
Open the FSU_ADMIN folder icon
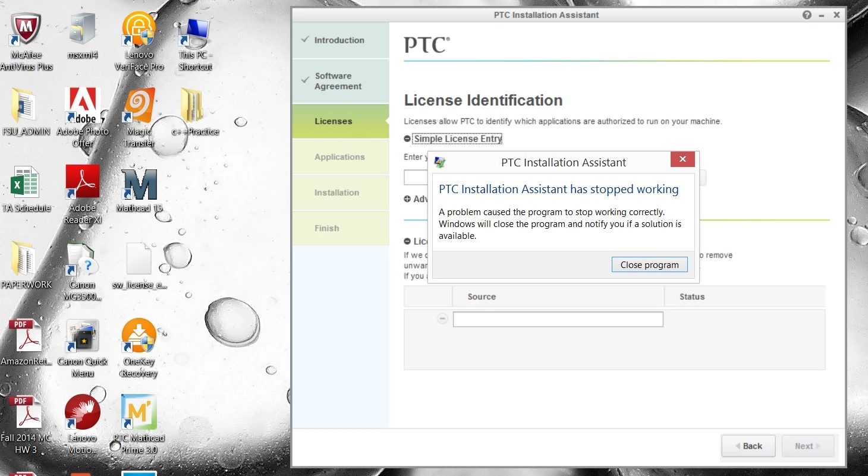pyautogui.click(x=25, y=106)
